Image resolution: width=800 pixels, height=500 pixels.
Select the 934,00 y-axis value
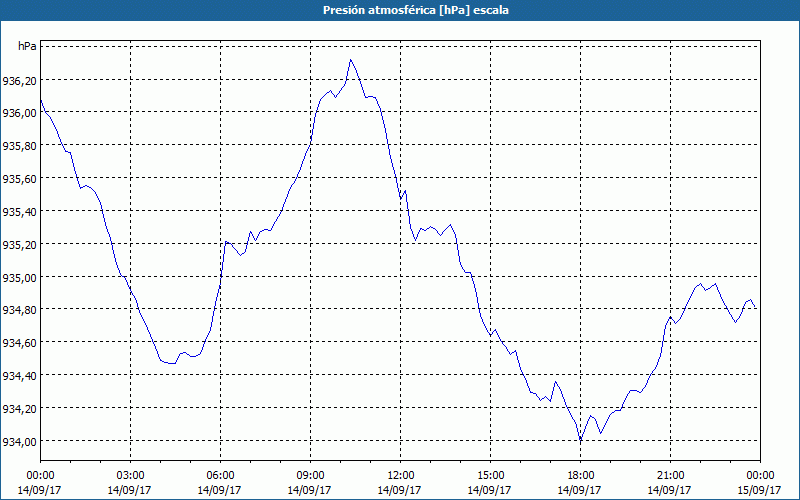19,441
